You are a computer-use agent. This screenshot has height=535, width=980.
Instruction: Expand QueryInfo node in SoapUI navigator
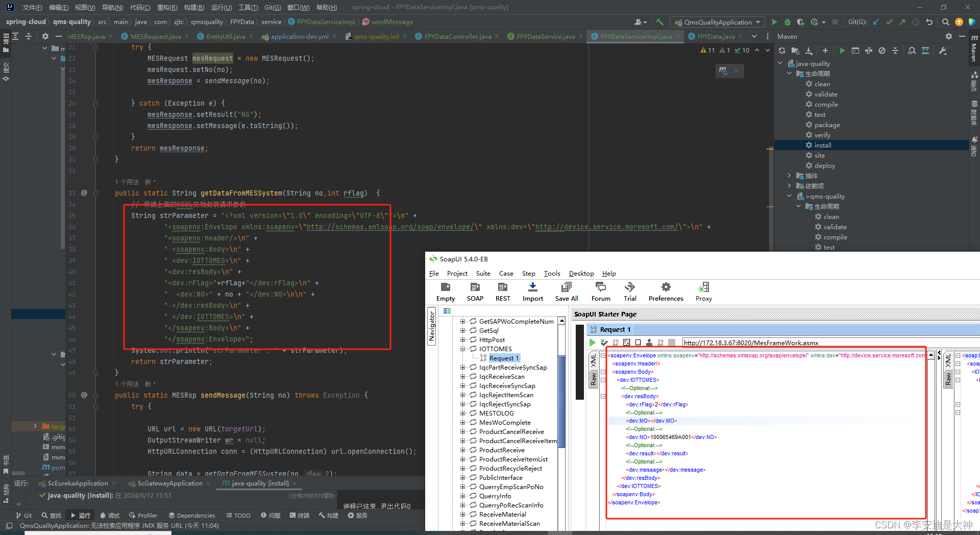pos(463,496)
